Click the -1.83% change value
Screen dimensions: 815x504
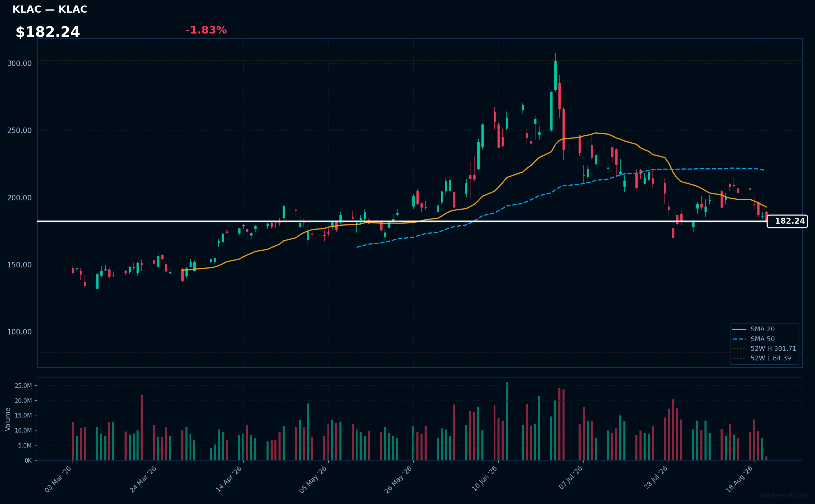point(206,30)
